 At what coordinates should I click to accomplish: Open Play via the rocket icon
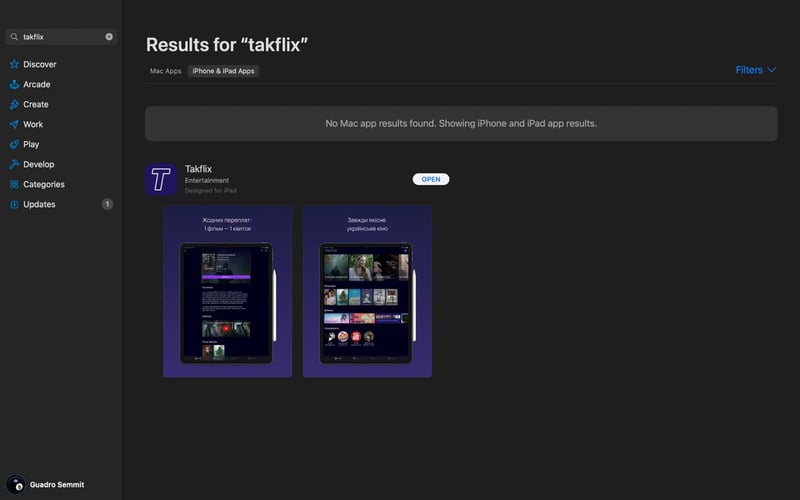point(14,144)
